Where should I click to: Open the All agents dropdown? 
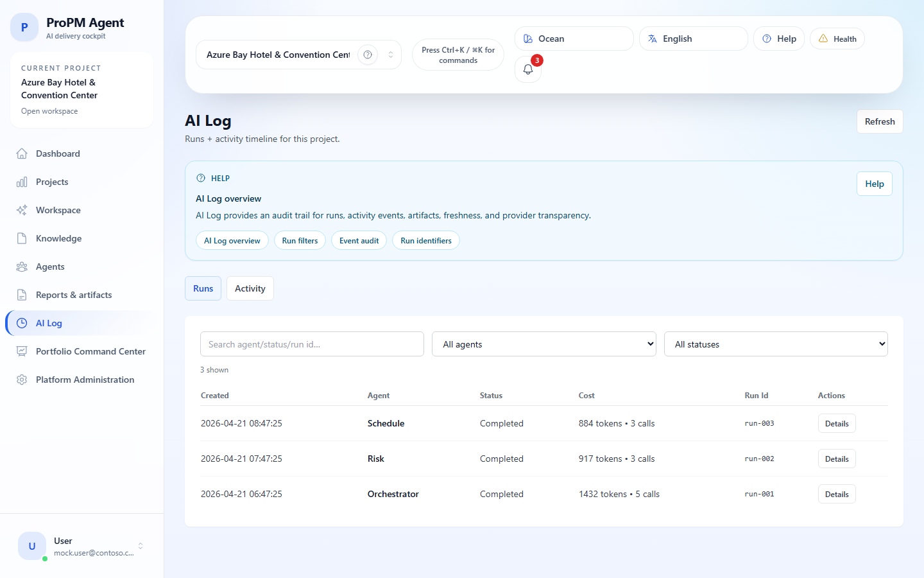click(543, 344)
